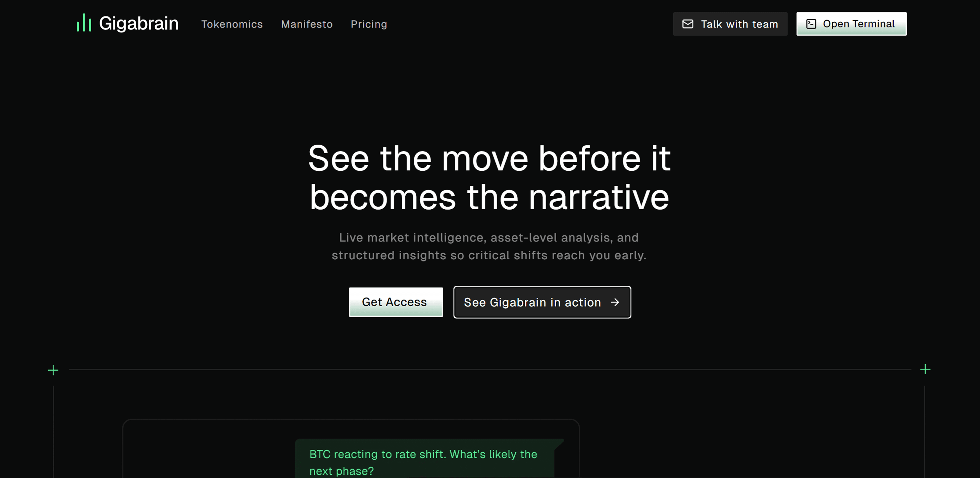Click the Get Access button
The height and width of the screenshot is (478, 980).
click(x=396, y=302)
